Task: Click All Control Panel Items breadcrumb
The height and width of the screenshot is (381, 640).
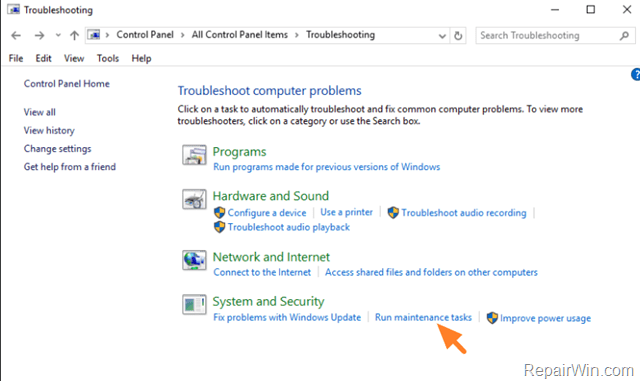Action: point(240,35)
